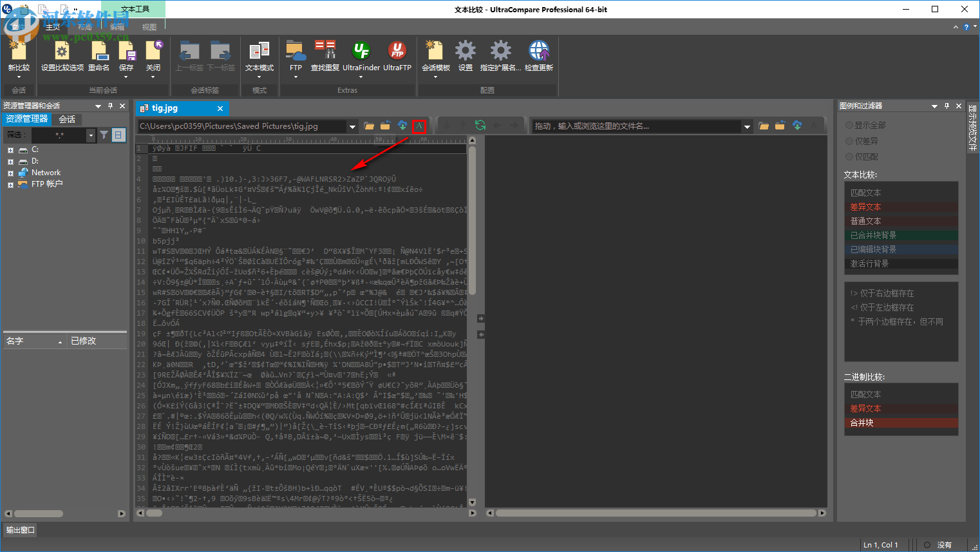The image size is (980, 552).
Task: Open the 视图 ribbon tab
Action: coord(149,27)
